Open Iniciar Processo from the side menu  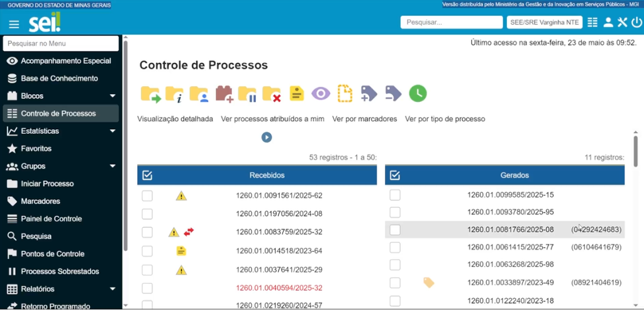pos(47,184)
